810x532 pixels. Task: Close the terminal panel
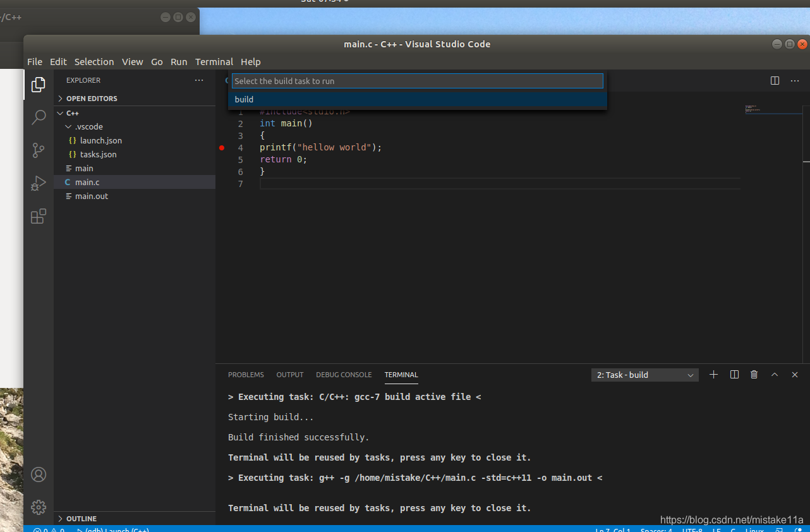click(795, 375)
